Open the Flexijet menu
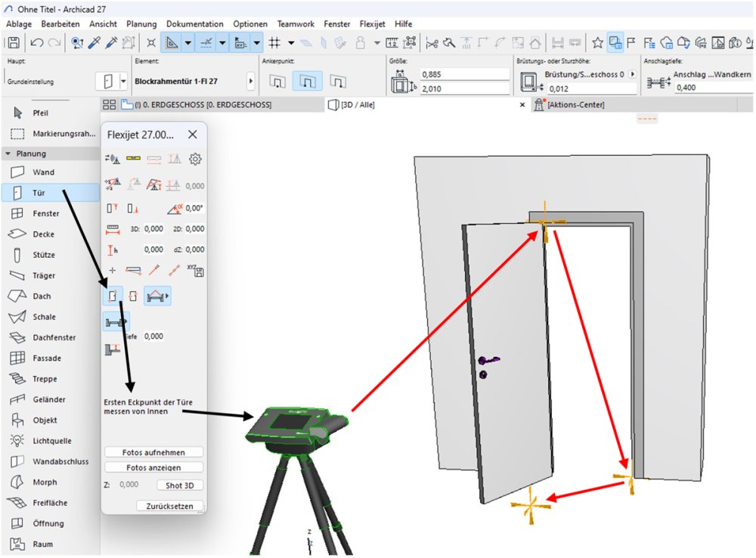Viewport: 756px width, 558px height. [372, 23]
